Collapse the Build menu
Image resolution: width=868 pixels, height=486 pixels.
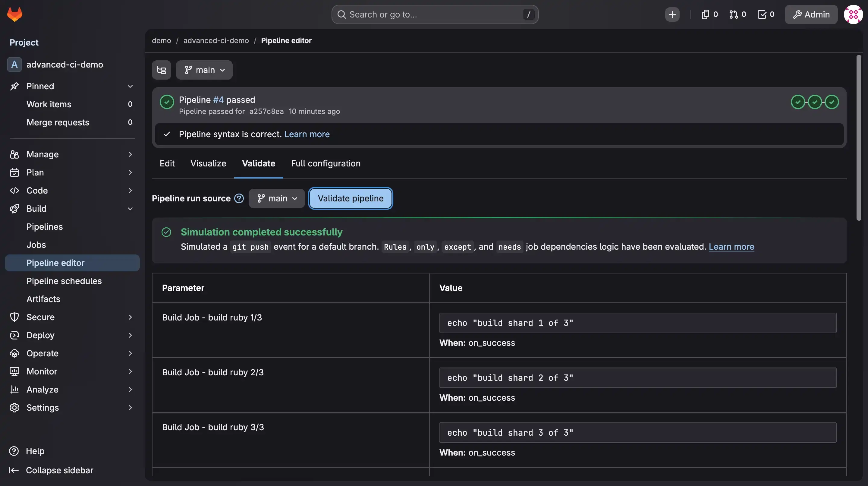[x=130, y=209]
